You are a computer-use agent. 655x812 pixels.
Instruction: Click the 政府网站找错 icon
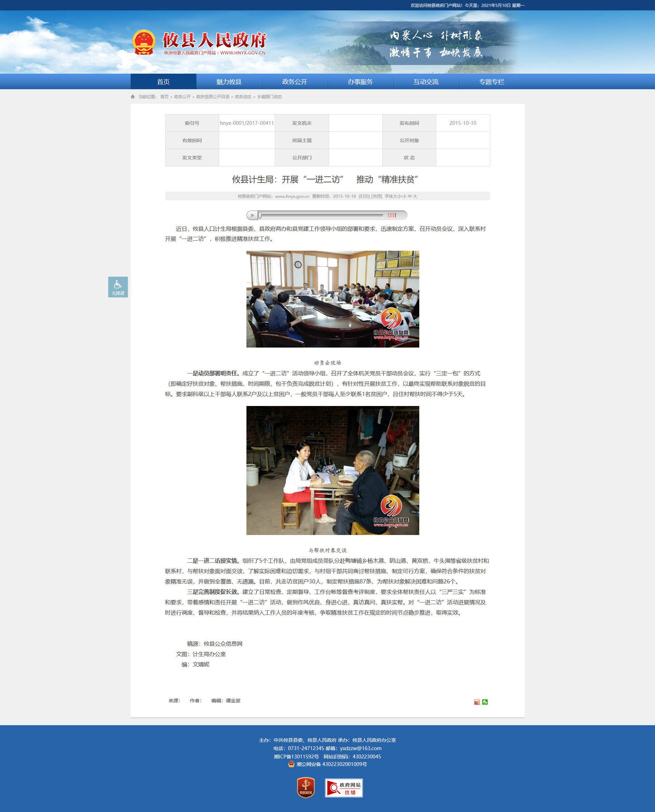click(x=344, y=788)
